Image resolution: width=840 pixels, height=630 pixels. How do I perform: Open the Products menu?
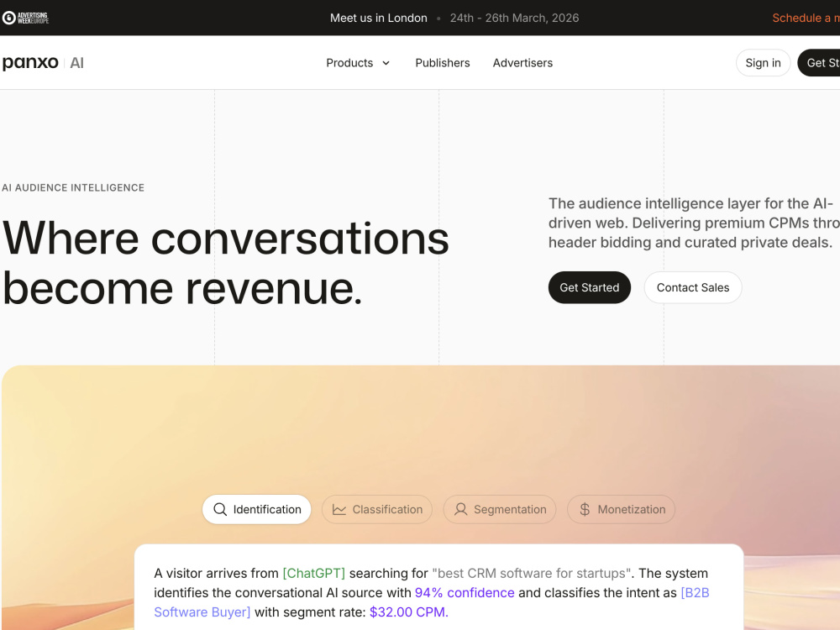point(358,63)
